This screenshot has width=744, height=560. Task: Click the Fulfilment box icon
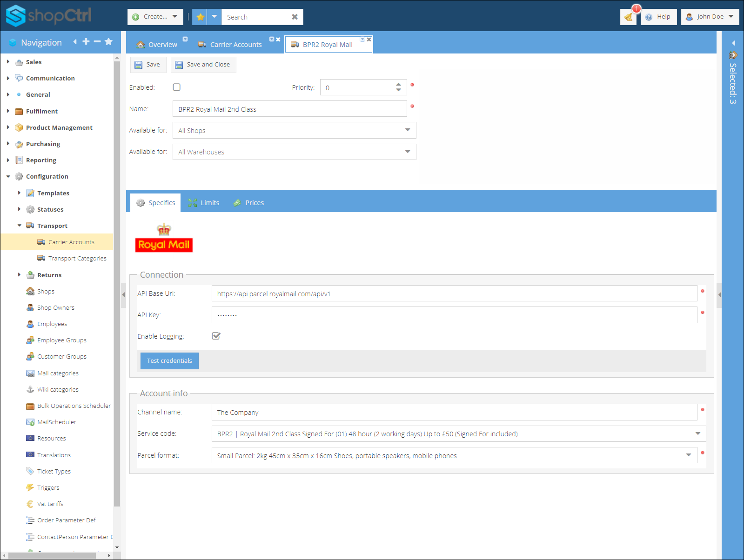tap(19, 111)
